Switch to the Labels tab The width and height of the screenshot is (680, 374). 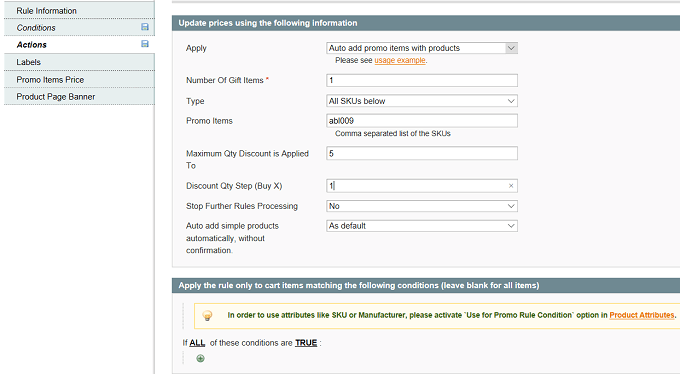(x=79, y=62)
